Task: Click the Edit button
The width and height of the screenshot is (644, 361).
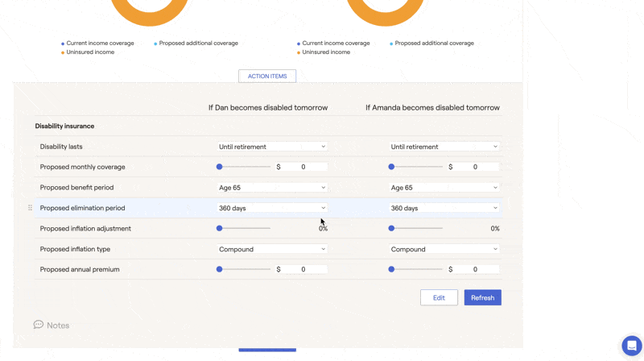Action: 439,297
